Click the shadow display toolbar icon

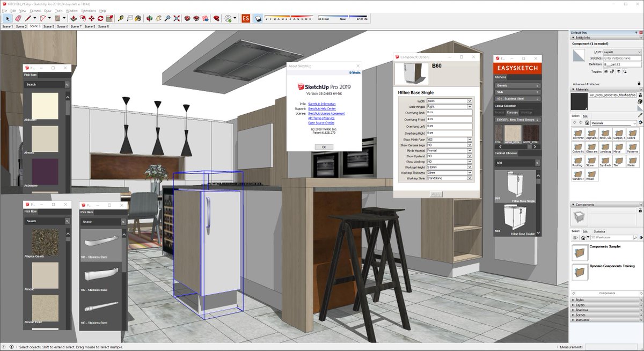[258, 18]
